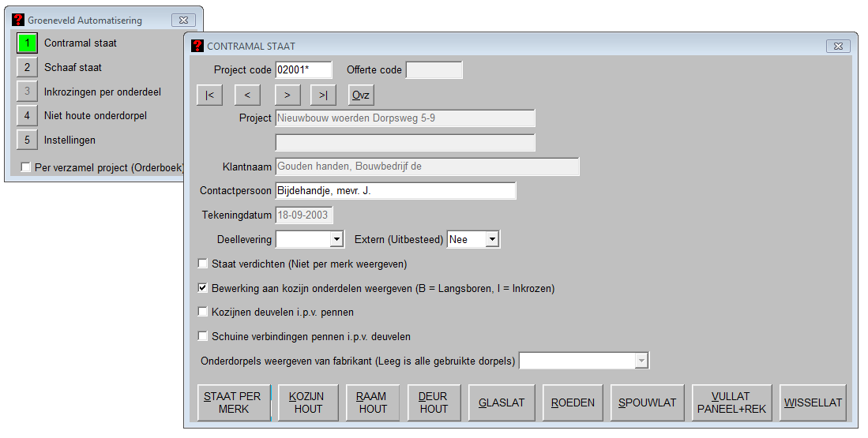
Task: Open the onderdorpels fabrikant dropdown
Action: click(x=641, y=361)
